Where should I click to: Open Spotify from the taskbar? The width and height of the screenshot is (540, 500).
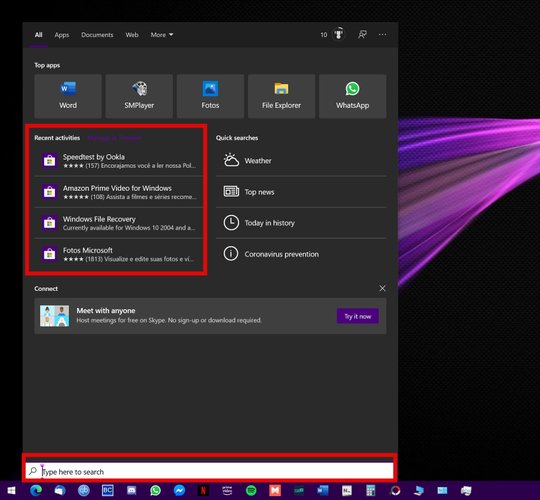251,490
